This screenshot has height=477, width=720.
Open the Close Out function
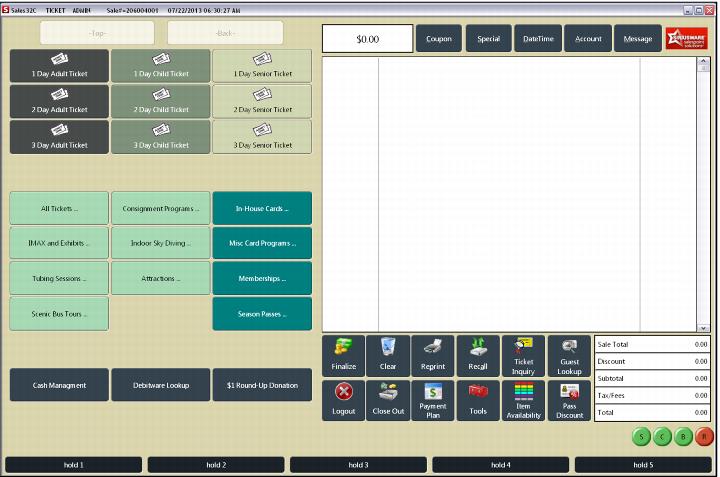388,400
